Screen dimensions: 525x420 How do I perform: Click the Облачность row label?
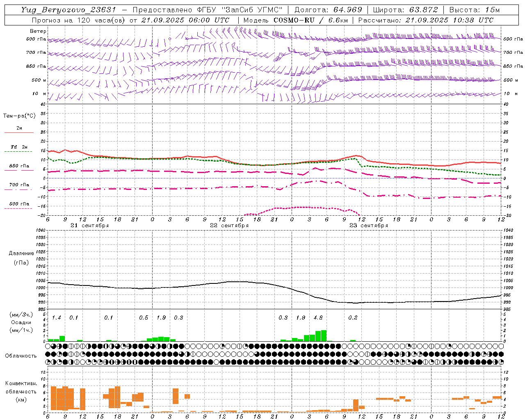pyautogui.click(x=21, y=356)
